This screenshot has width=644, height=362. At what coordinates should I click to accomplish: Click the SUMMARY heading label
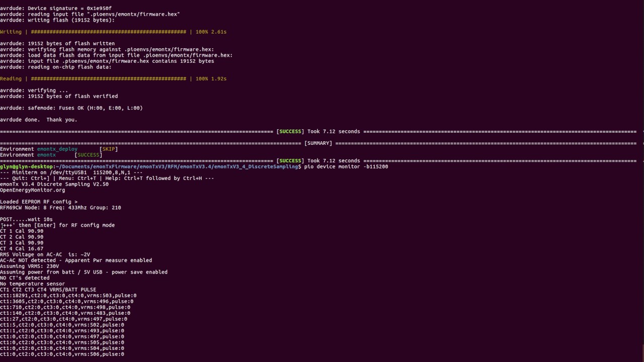pos(318,143)
